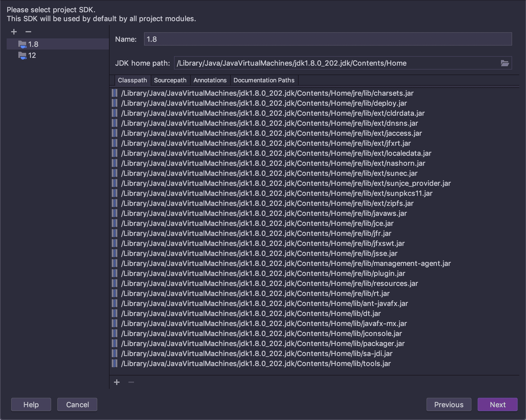The image size is (526, 420).
Task: Select the 12 SDK in the list
Action: [32, 56]
